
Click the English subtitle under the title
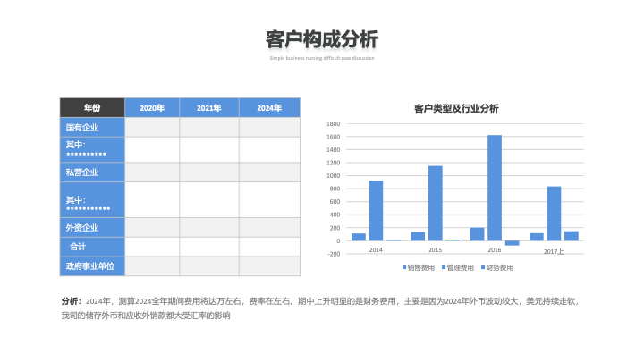click(x=322, y=58)
